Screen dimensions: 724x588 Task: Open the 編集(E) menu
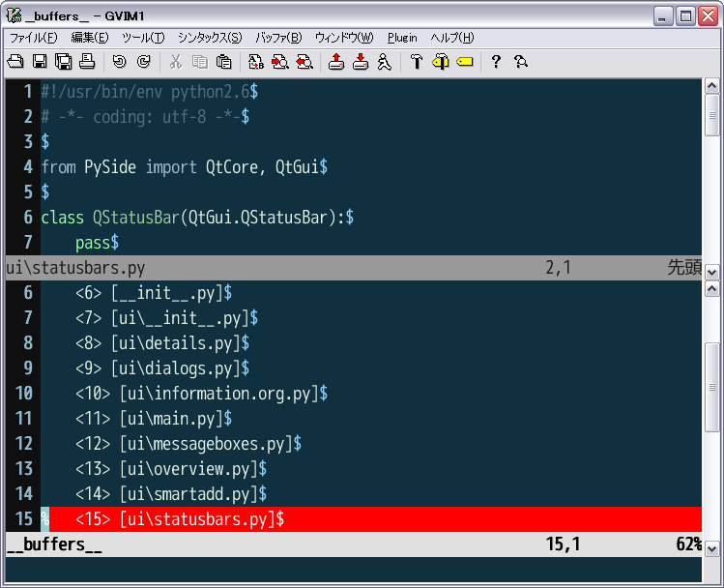point(90,38)
